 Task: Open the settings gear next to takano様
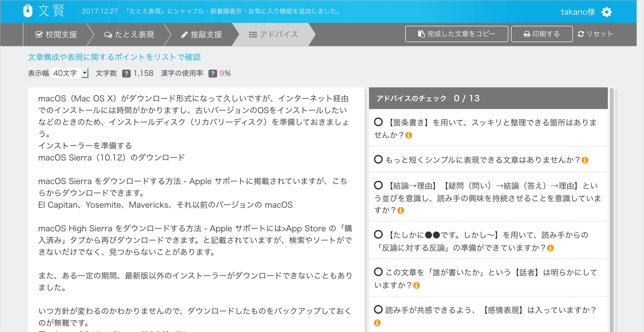(607, 12)
